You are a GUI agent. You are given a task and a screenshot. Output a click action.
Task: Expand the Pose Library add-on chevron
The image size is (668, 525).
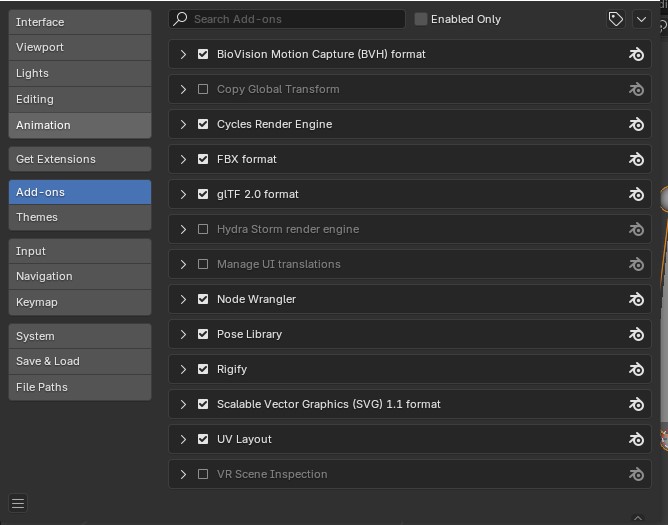183,334
